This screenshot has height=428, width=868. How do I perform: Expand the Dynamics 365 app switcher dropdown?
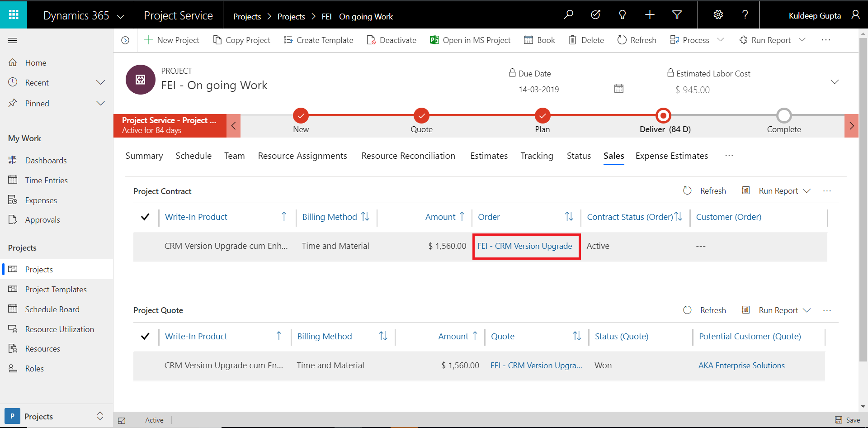pos(121,16)
